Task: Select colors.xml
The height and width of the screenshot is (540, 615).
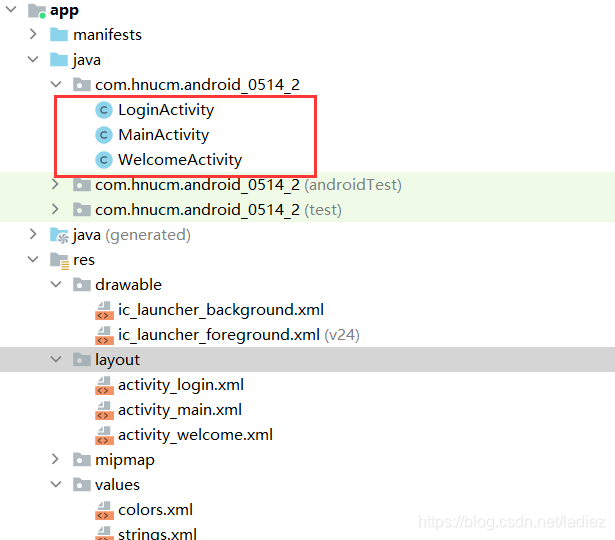Action: point(155,510)
